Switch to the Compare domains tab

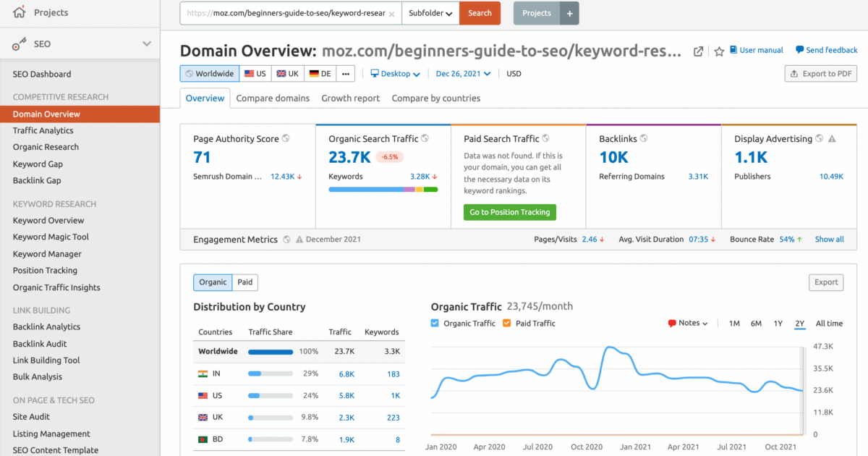click(x=273, y=98)
